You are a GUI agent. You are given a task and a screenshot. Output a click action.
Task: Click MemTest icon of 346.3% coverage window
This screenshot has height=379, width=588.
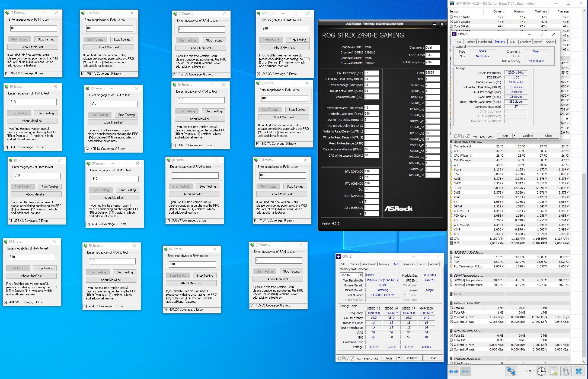click(x=259, y=13)
